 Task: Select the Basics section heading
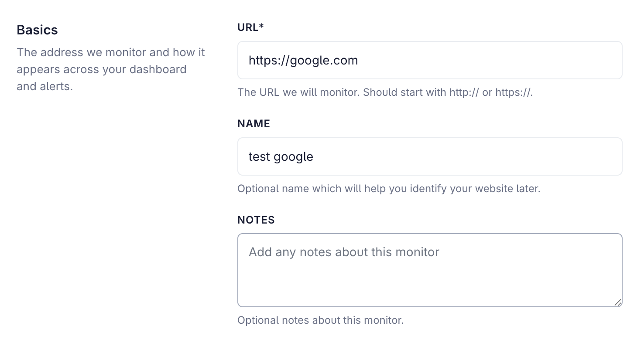(38, 30)
